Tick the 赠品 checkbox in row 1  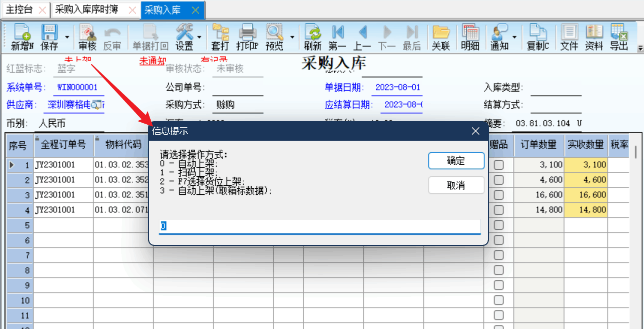click(x=498, y=165)
